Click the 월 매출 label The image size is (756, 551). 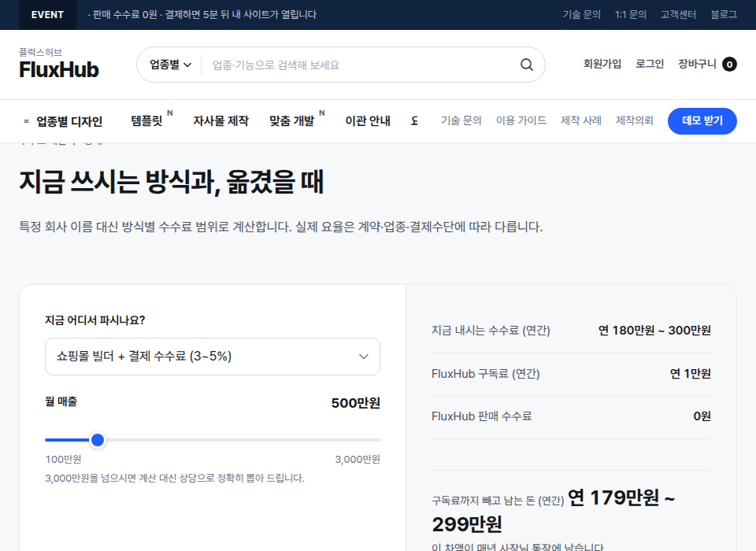coord(61,401)
